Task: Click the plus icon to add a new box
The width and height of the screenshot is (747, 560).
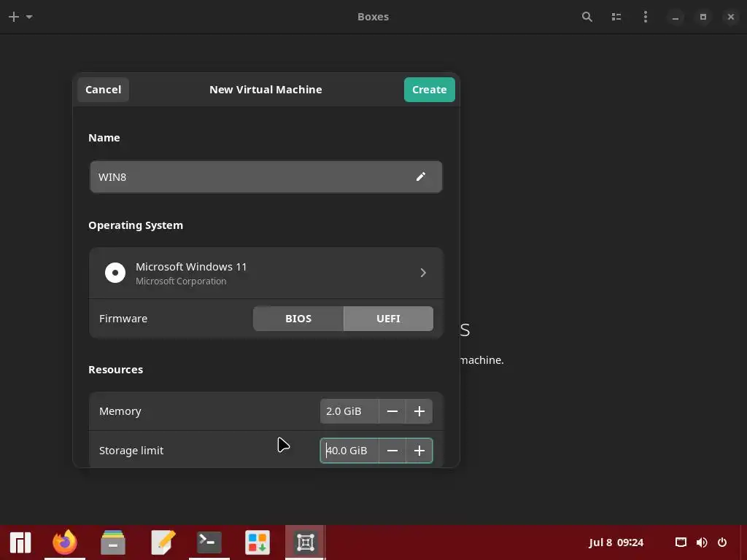Action: (x=14, y=17)
